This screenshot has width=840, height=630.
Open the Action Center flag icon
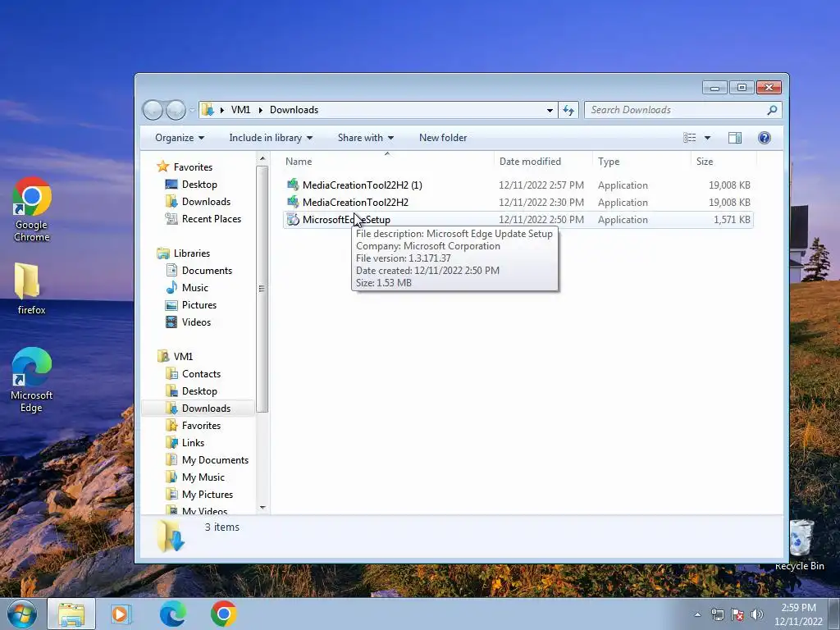pos(737,614)
